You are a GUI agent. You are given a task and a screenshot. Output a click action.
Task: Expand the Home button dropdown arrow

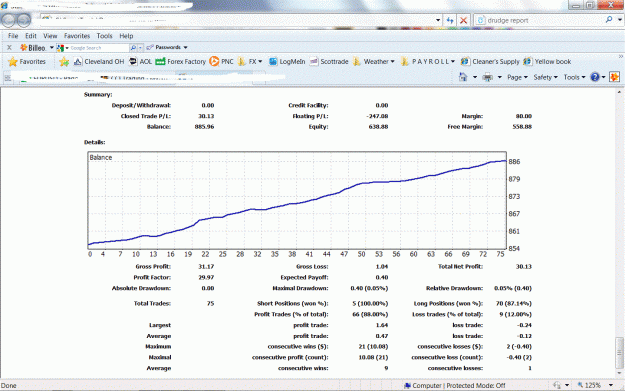[475, 77]
